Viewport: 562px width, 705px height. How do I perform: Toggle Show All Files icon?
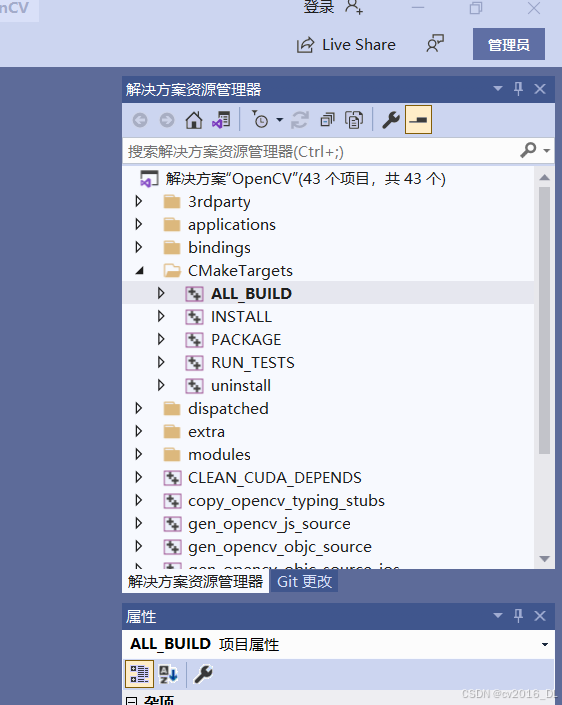354,120
